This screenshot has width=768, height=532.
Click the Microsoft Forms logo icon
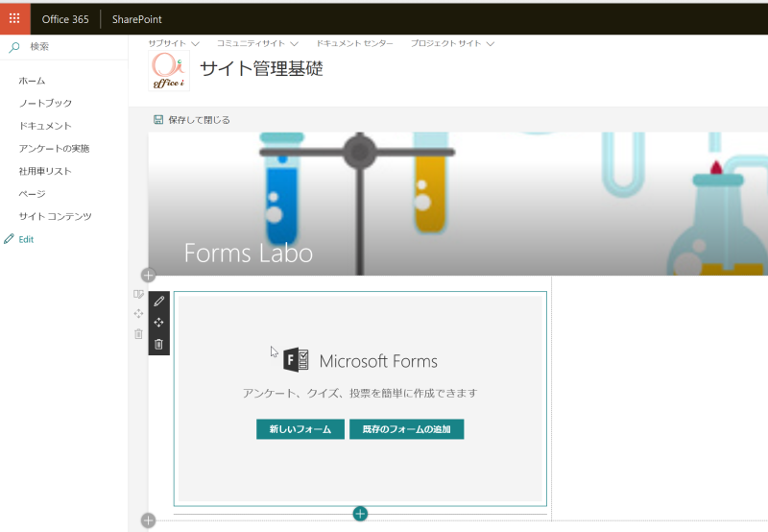click(296, 360)
